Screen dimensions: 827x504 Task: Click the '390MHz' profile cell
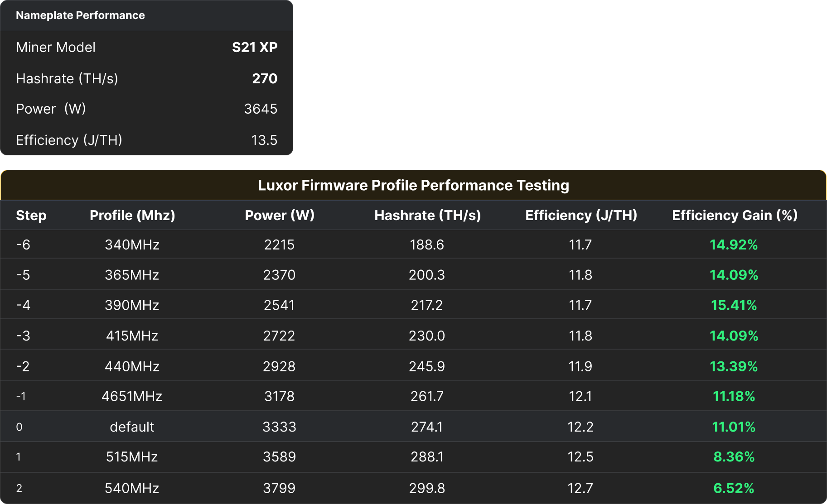[132, 305]
